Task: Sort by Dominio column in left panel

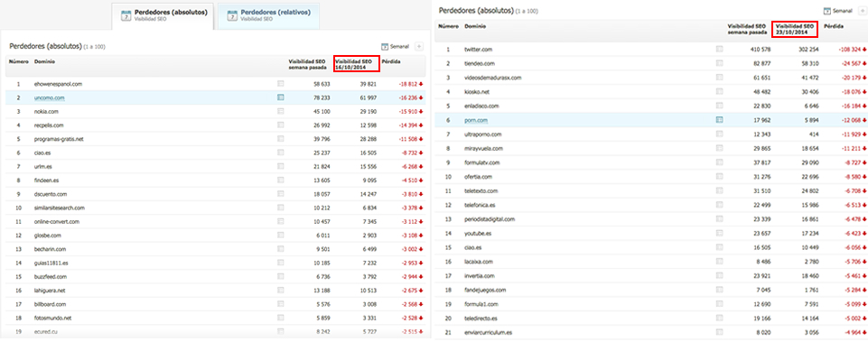Action: coord(44,61)
